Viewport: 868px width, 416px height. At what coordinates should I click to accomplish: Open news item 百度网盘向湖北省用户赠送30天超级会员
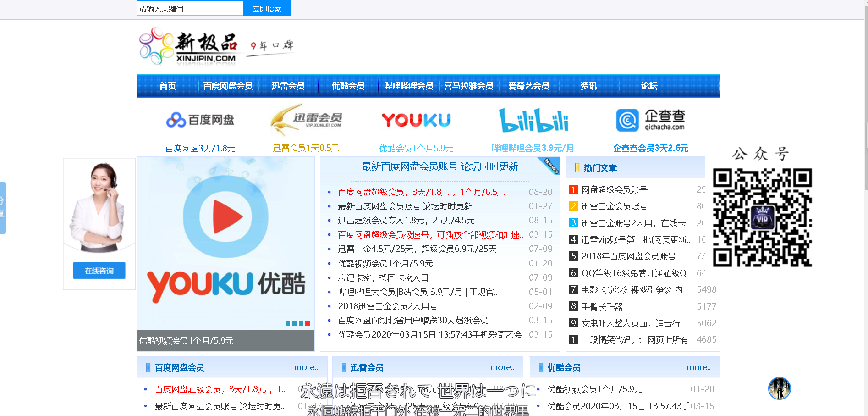pos(413,320)
